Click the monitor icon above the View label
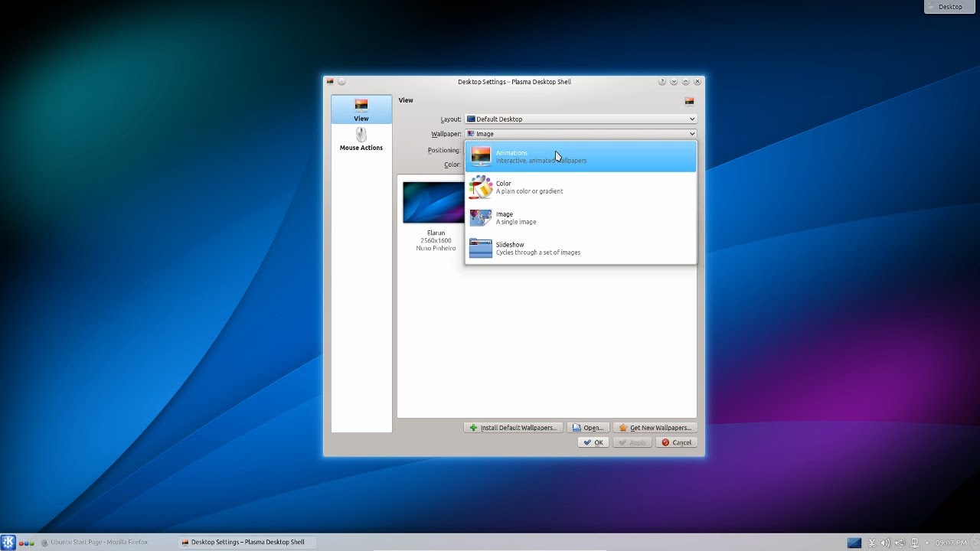 coord(361,105)
